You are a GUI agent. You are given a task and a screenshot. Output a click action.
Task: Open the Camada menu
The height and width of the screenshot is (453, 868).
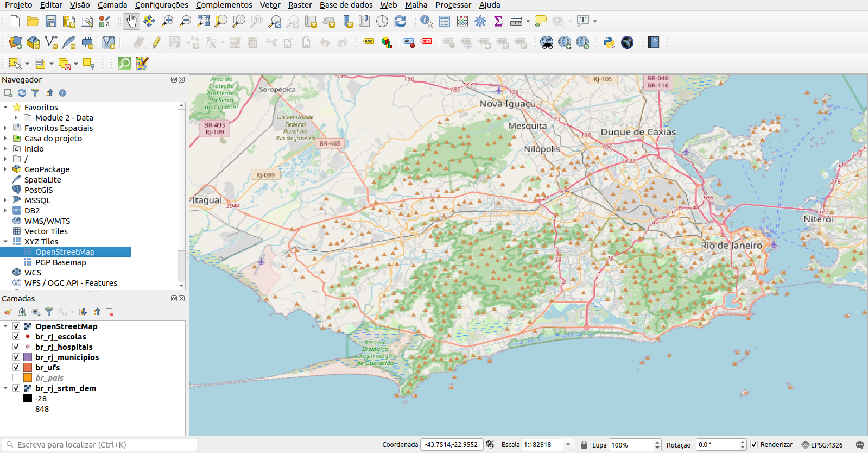[112, 5]
